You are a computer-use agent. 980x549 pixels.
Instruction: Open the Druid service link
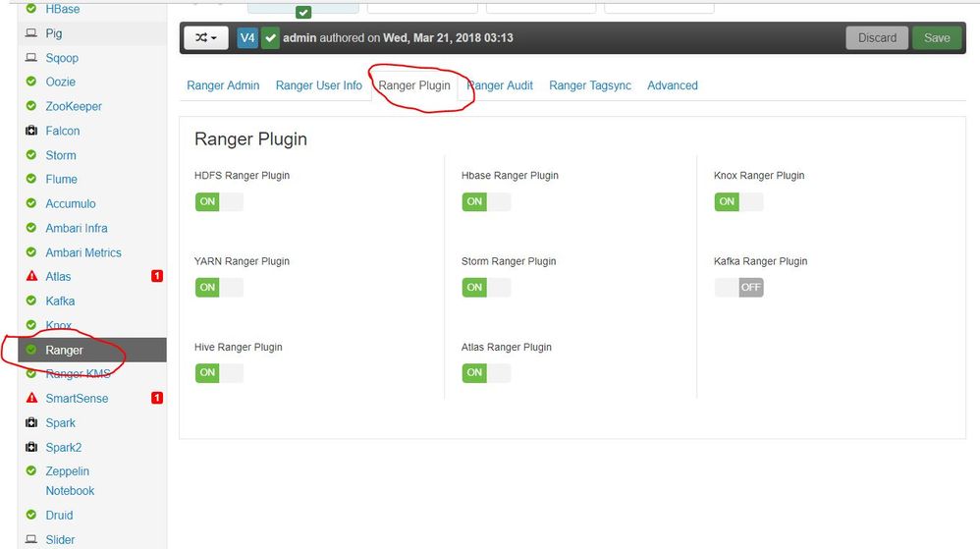59,516
